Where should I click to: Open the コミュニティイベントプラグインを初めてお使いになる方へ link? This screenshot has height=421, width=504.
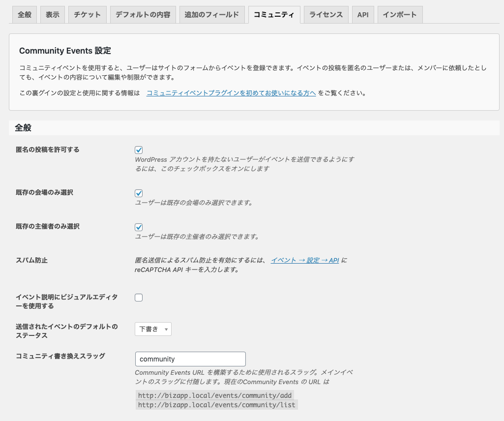tap(231, 93)
